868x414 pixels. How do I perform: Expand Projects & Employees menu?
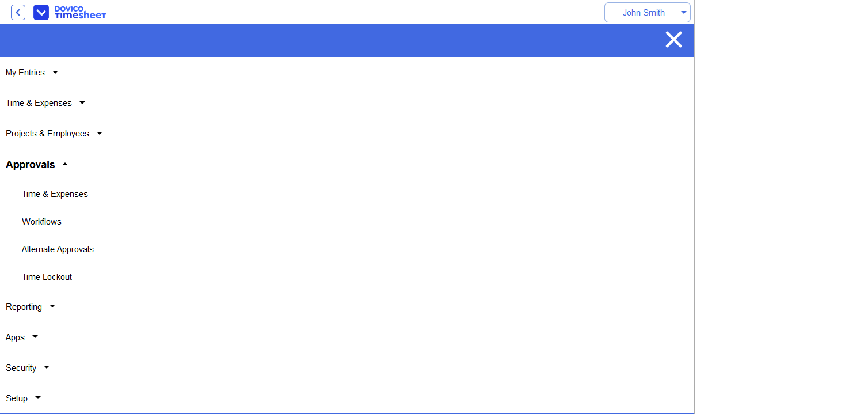pos(47,134)
